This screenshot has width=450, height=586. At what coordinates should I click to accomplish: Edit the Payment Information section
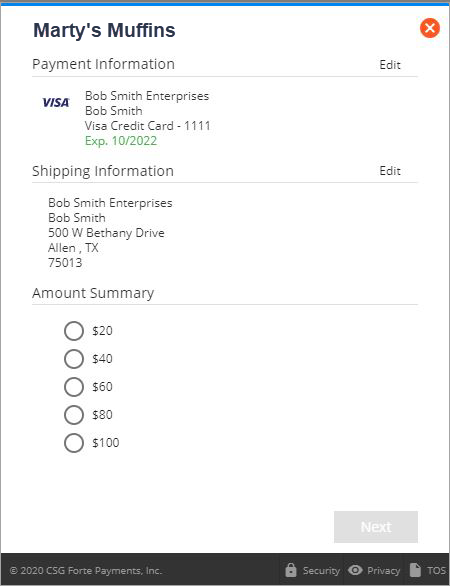pyautogui.click(x=390, y=65)
